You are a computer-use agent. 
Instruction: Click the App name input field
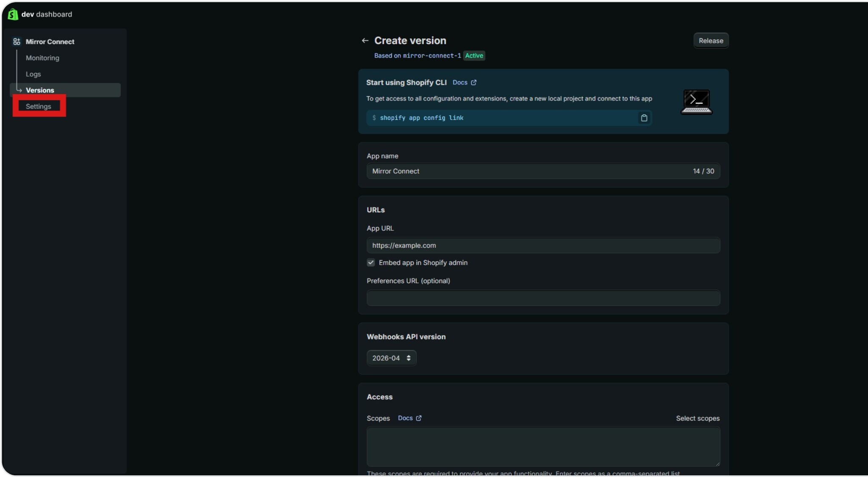(x=543, y=171)
